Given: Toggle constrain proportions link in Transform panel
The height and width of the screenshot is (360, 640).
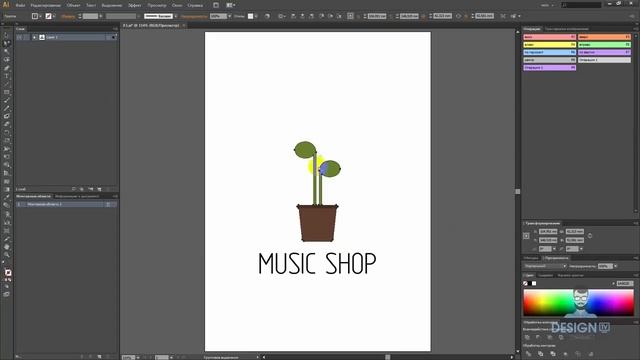Looking at the screenshot, I should 590,236.
